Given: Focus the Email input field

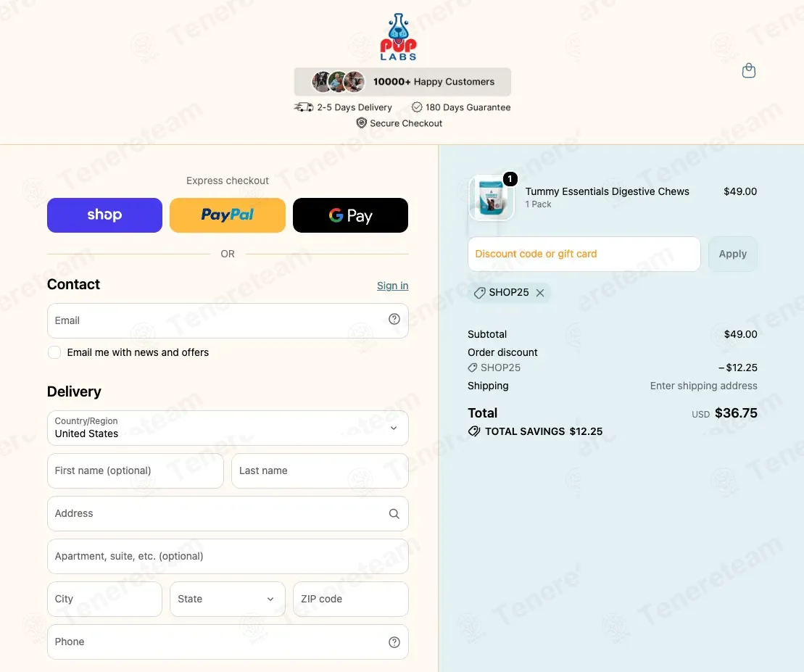Looking at the screenshot, I should (x=228, y=320).
